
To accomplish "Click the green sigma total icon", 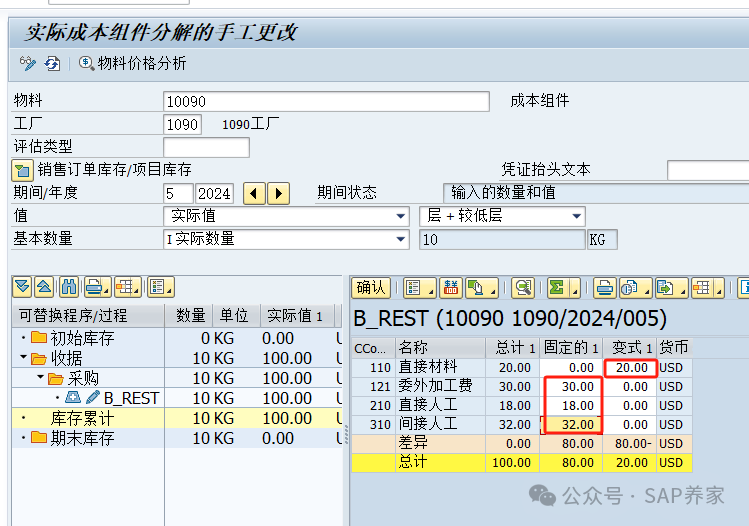I will (557, 288).
